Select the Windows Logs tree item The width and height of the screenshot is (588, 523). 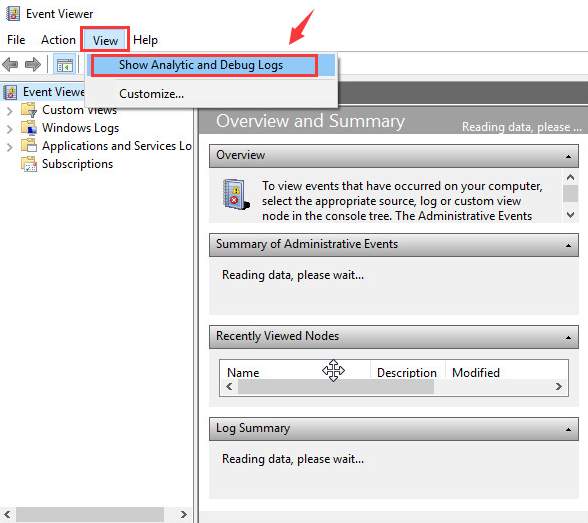pyautogui.click(x=80, y=128)
